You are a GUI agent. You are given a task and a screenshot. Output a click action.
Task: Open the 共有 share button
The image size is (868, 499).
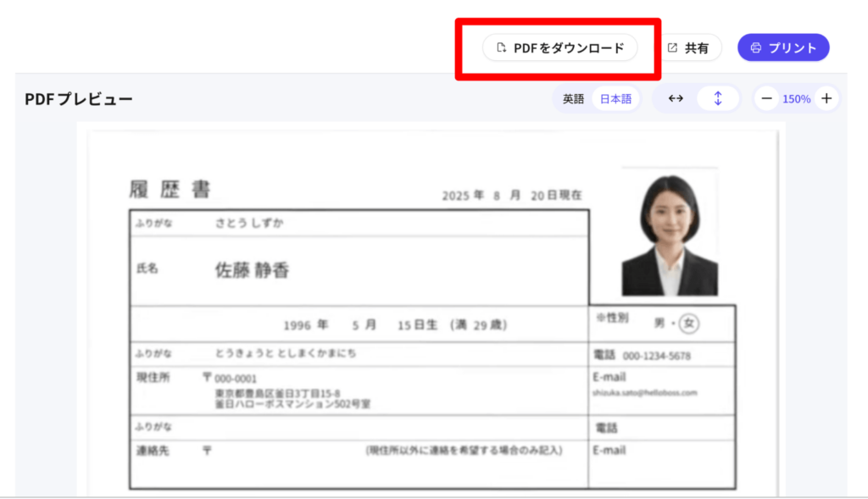click(688, 48)
